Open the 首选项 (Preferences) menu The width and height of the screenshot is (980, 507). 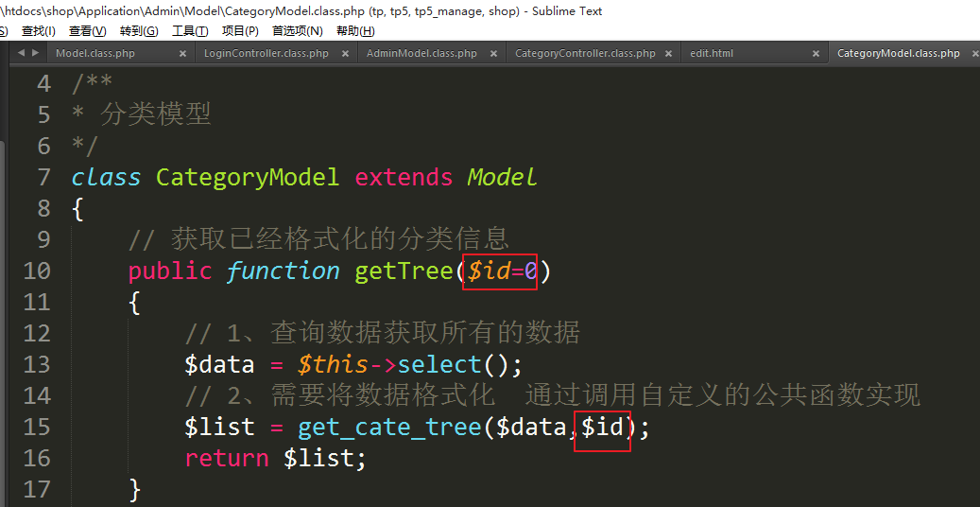pos(297,31)
